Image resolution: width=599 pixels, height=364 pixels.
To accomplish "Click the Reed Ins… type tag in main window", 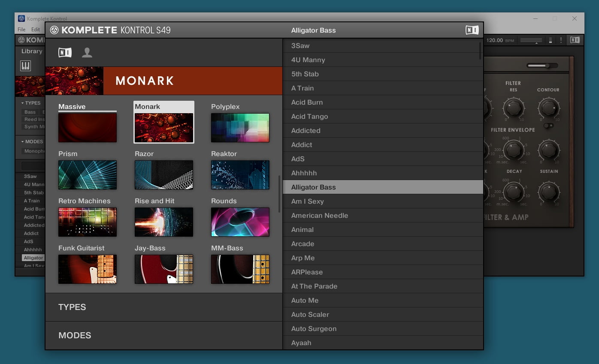I will click(x=34, y=119).
